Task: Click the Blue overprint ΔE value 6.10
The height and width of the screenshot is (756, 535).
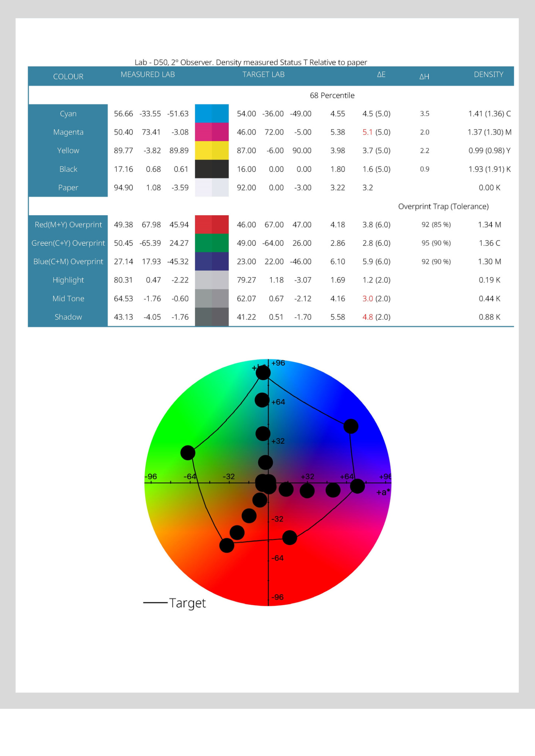Action: pos(337,261)
